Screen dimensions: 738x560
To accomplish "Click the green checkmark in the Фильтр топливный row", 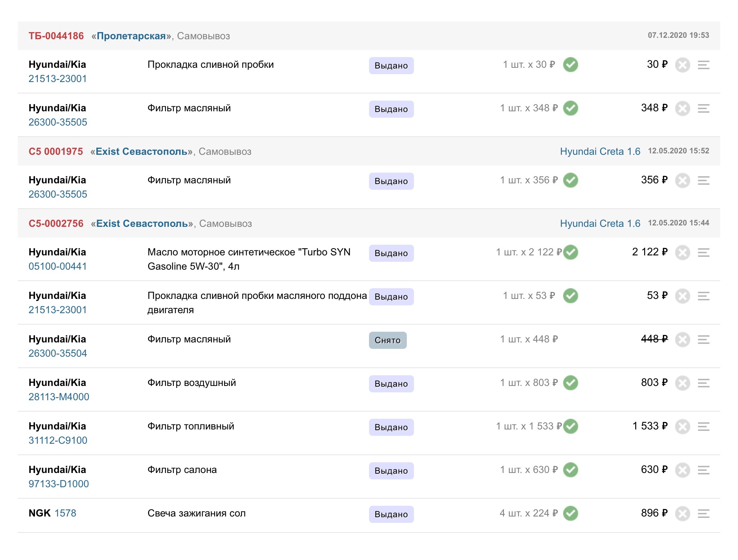I will 571,426.
